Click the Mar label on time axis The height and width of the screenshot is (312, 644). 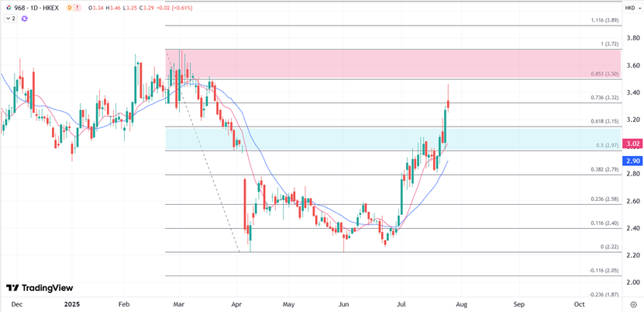[179, 304]
